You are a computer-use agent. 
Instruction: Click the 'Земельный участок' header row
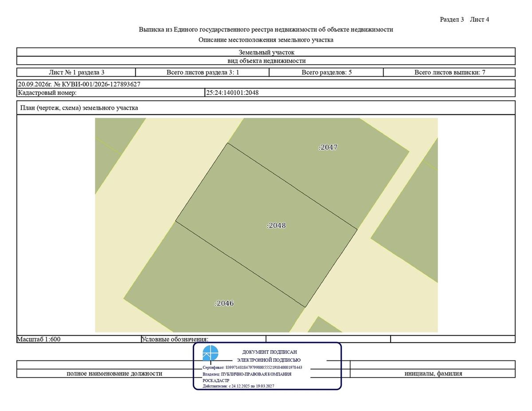[266, 52]
